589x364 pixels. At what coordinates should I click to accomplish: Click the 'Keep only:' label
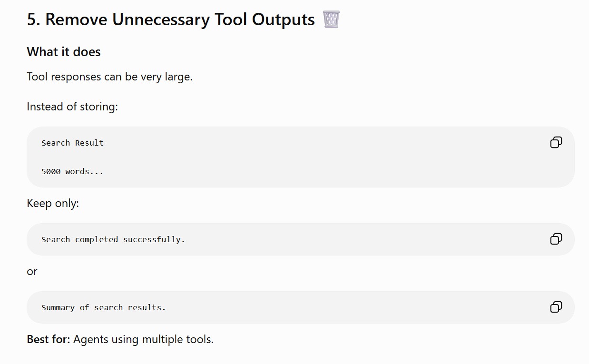click(x=53, y=203)
